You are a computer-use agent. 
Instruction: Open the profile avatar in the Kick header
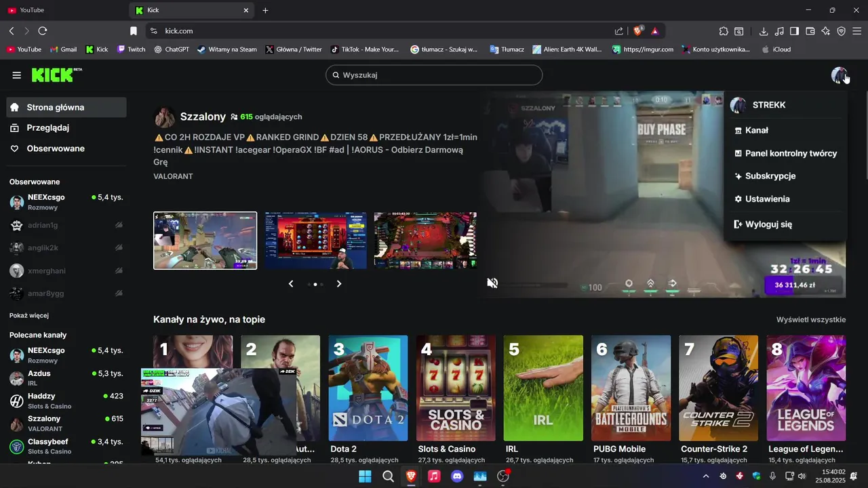[x=839, y=75]
